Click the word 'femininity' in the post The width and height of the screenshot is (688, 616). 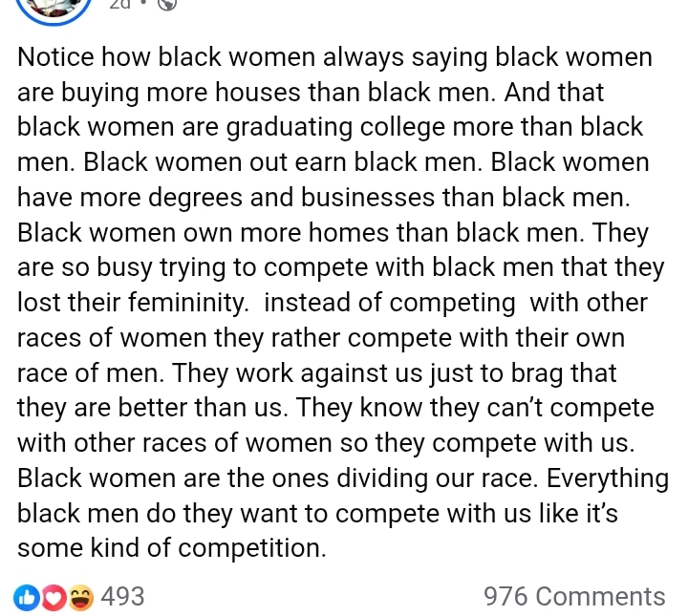click(183, 303)
